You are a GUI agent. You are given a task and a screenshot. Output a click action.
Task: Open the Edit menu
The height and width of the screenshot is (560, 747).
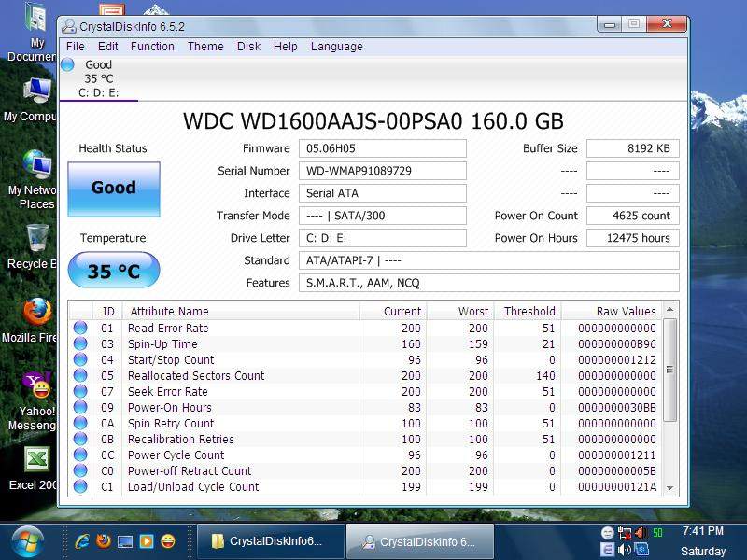point(107,46)
